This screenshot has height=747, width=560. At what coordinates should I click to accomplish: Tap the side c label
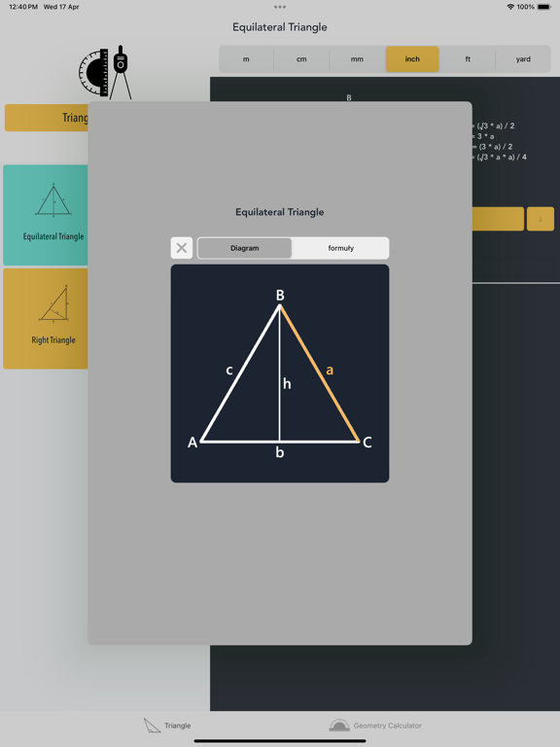tap(229, 370)
